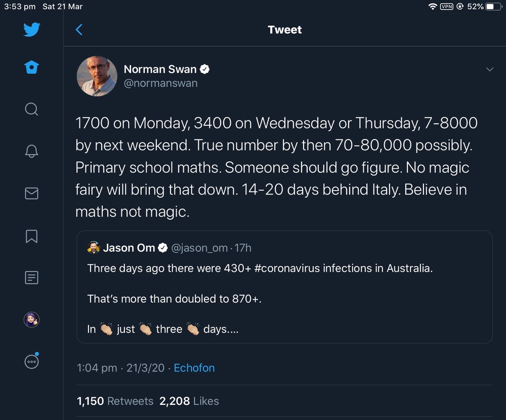Click the Twitter bird logo
Viewport: 506px width, 420px height.
pyautogui.click(x=31, y=30)
